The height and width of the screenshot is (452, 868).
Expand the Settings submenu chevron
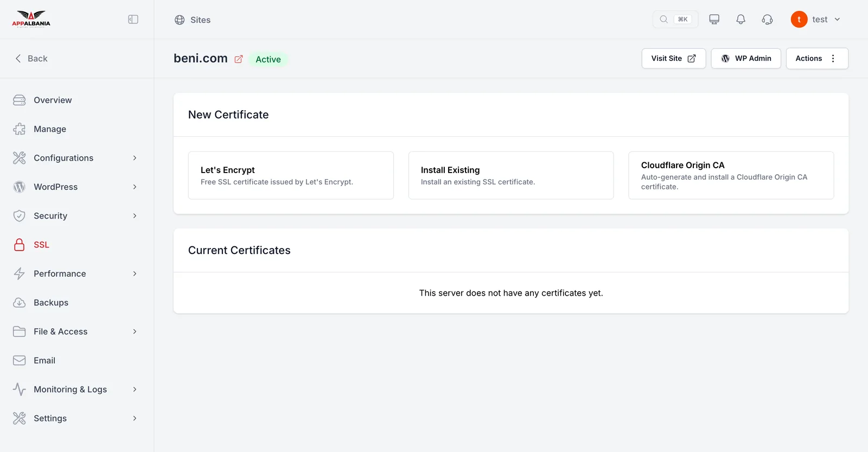click(135, 418)
